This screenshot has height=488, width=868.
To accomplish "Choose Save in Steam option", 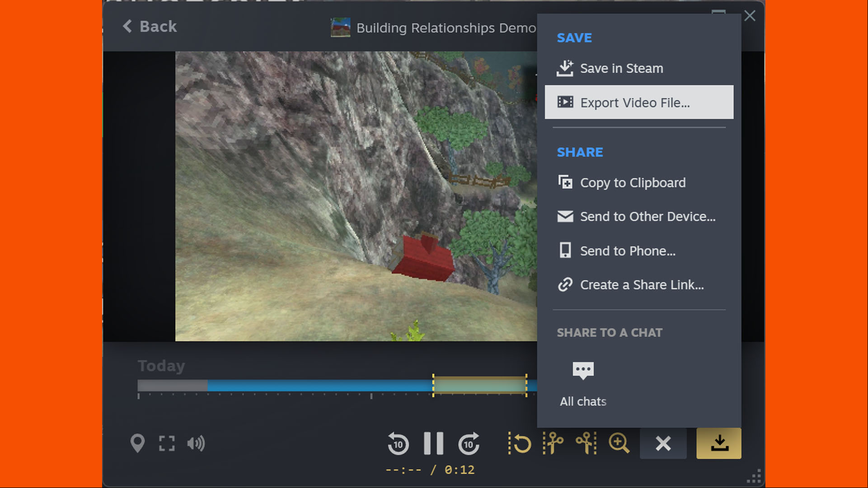I will tap(639, 68).
